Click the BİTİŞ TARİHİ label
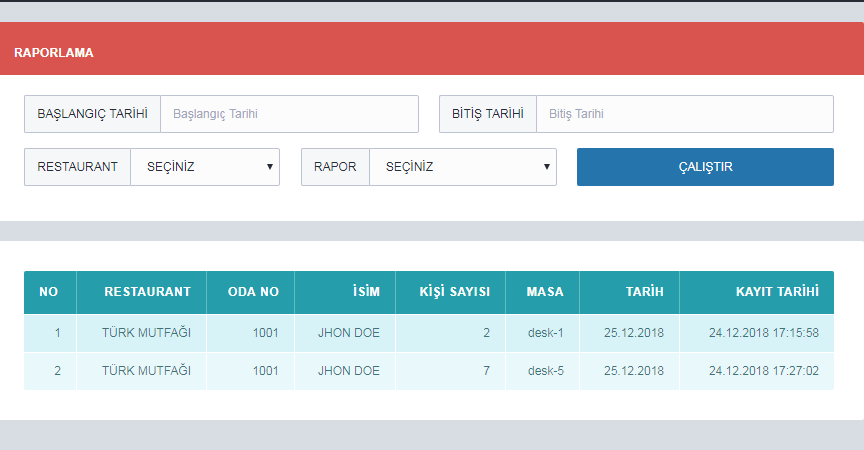The width and height of the screenshot is (864, 450). 488,114
